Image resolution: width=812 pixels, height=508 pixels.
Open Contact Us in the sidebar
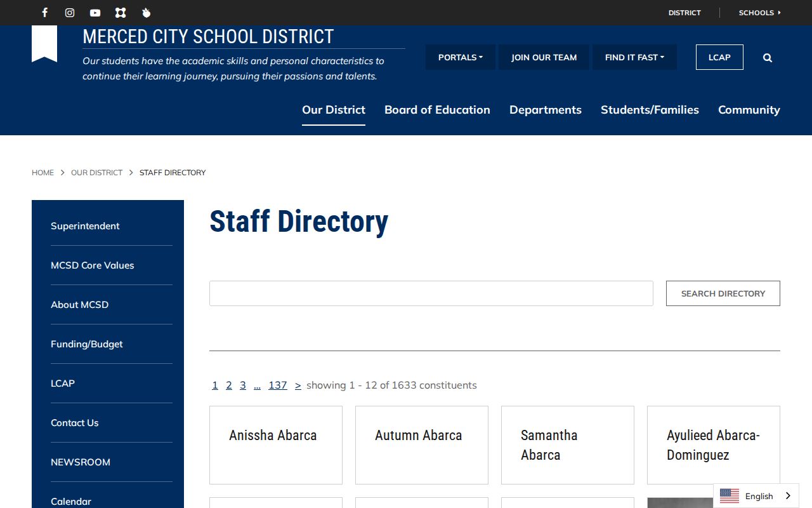click(75, 423)
